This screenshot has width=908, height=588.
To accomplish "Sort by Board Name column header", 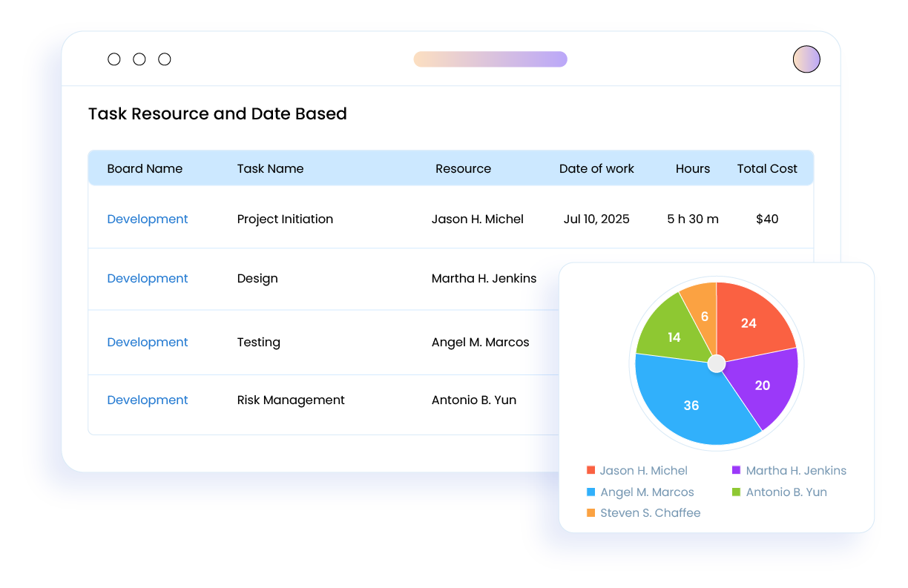I will [145, 168].
